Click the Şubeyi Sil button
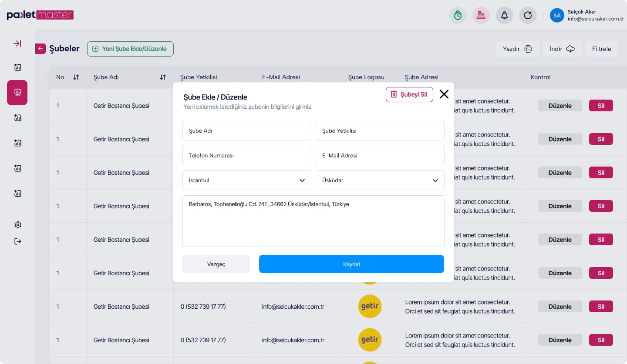Screen dimensions: 627x364 pyautogui.click(x=409, y=94)
